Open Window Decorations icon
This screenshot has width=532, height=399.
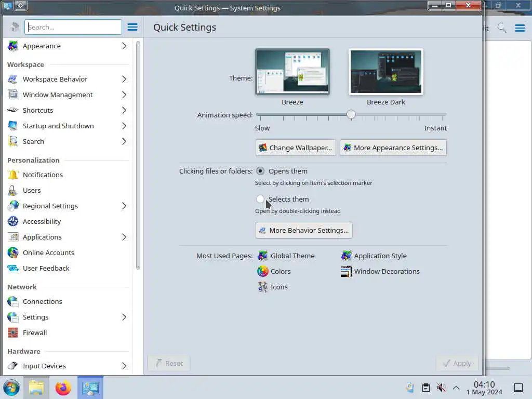coord(346,271)
